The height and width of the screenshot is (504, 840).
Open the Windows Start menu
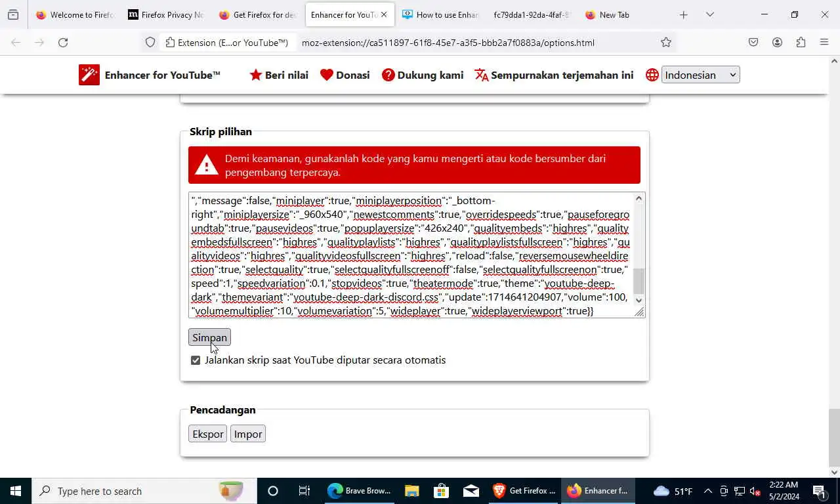16,491
